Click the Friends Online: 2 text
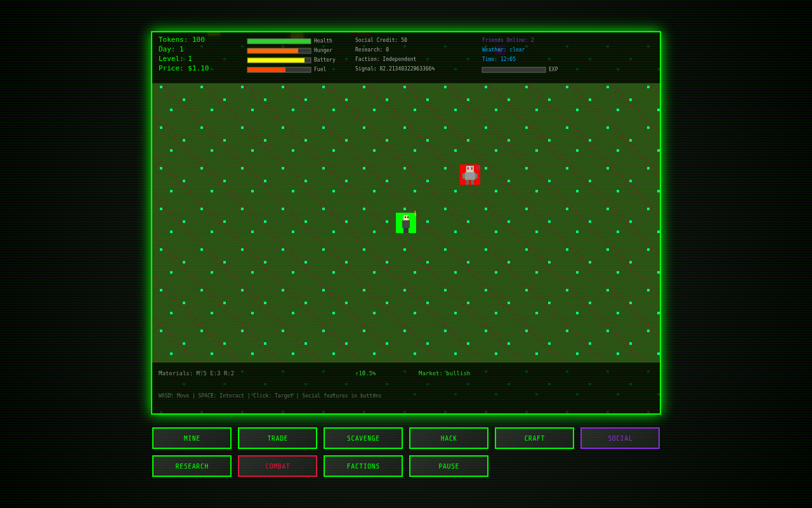 pos(507,40)
